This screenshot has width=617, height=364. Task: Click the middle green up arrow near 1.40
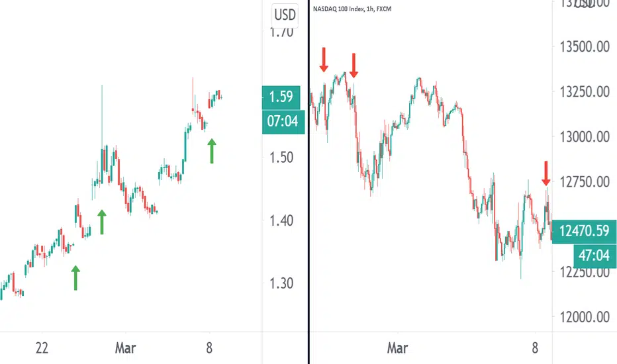click(102, 222)
